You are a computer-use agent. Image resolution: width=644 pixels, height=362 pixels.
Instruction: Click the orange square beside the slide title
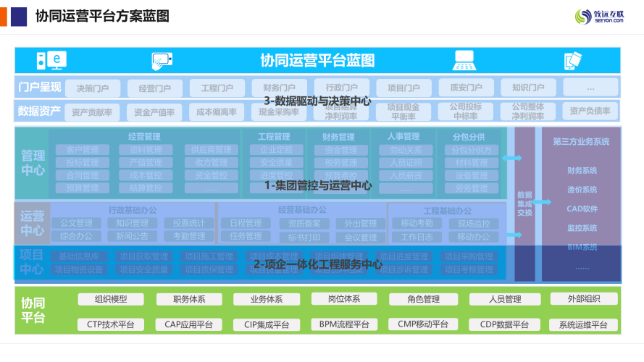click(4, 15)
